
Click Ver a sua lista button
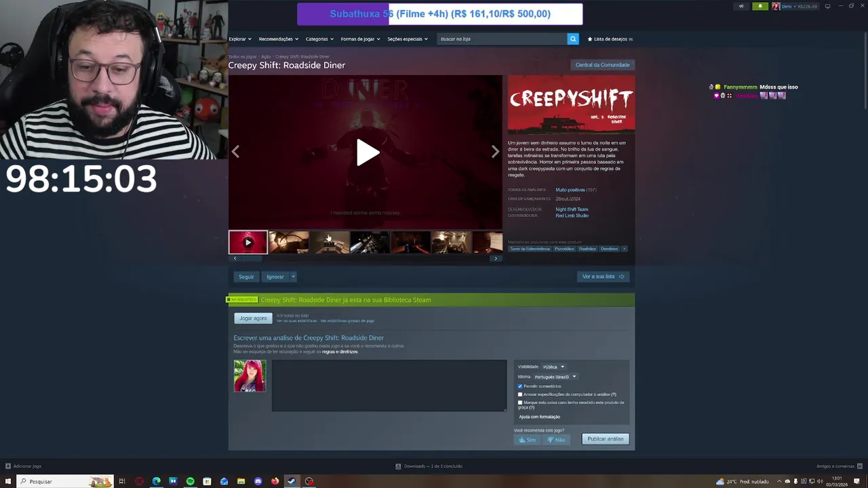pyautogui.click(x=603, y=277)
